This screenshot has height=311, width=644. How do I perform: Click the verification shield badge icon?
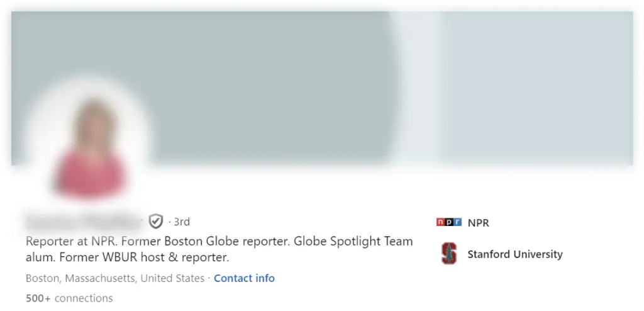pyautogui.click(x=156, y=222)
